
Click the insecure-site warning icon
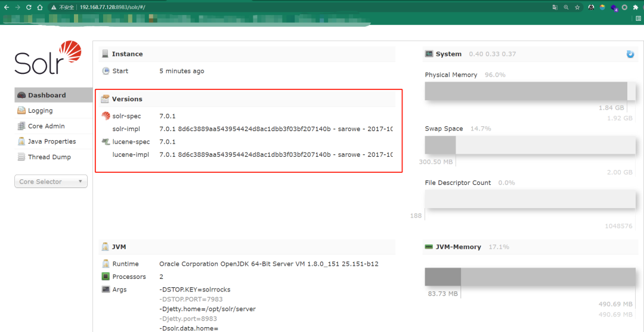coord(54,7)
